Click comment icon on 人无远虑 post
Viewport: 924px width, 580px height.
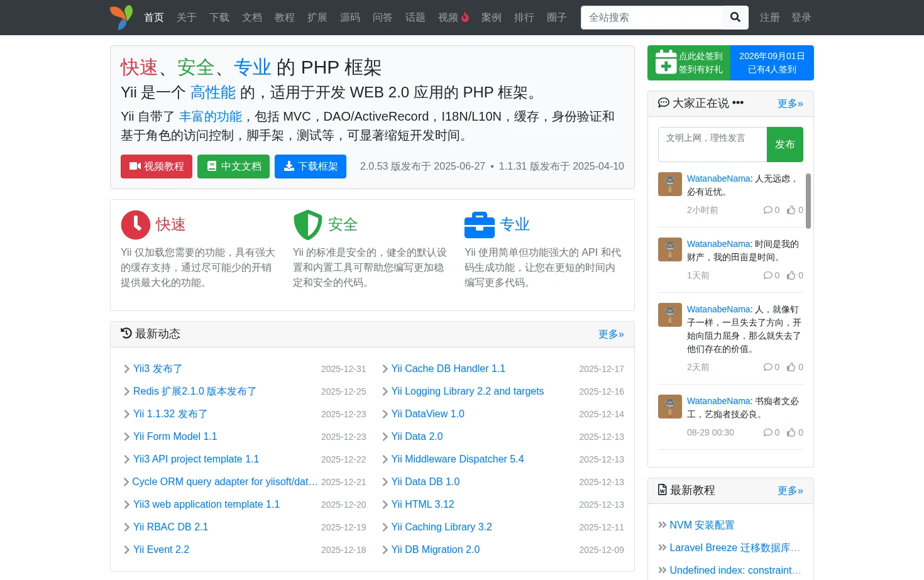pyautogui.click(x=767, y=210)
